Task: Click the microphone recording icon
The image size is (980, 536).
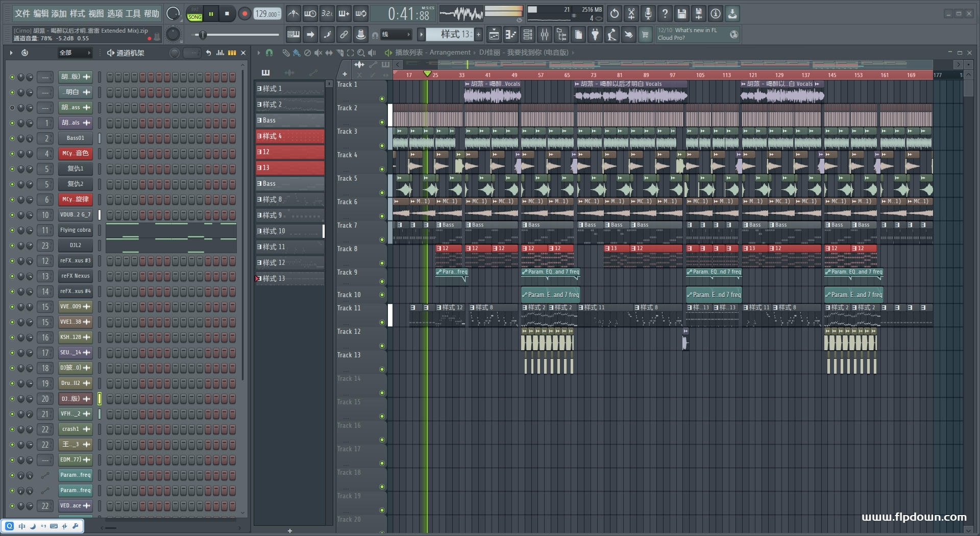Action: pos(648,14)
